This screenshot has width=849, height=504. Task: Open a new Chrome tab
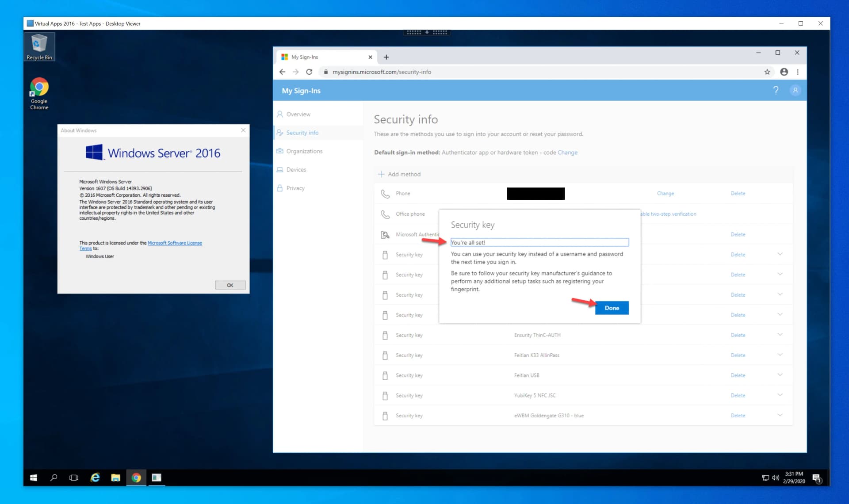click(x=386, y=57)
